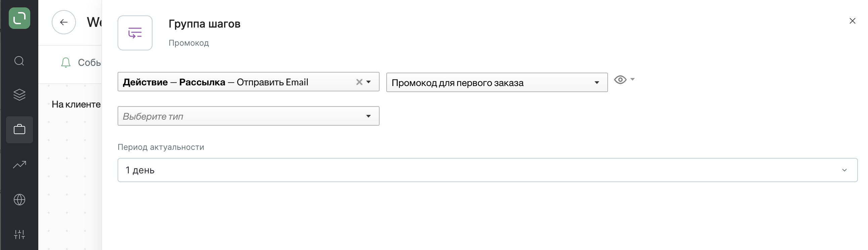The height and width of the screenshot is (250, 868).
Task: Open the Период актуальности 1 день select
Action: (x=487, y=170)
